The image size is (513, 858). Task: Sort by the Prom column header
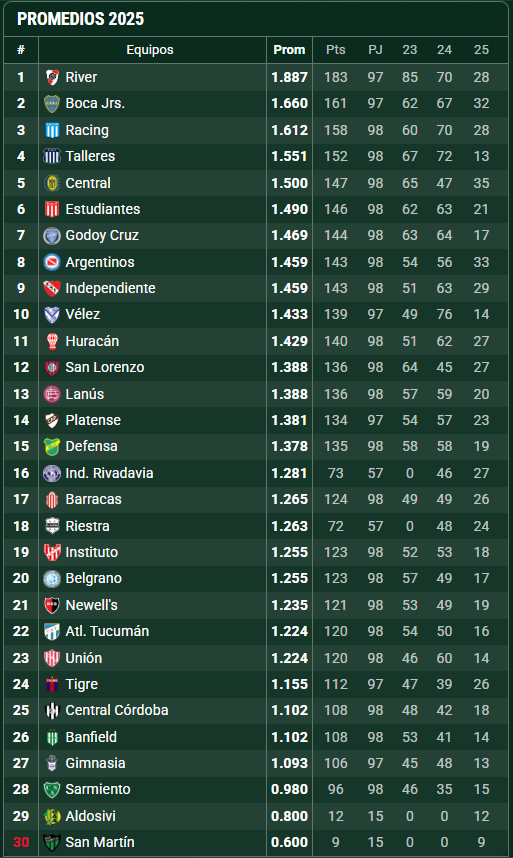pyautogui.click(x=289, y=50)
